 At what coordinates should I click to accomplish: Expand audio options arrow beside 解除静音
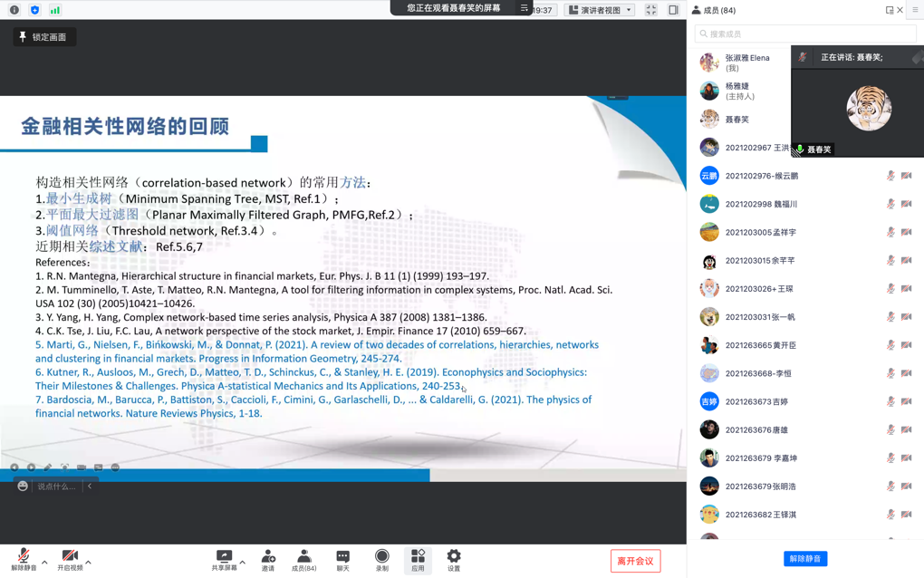[x=44, y=562]
